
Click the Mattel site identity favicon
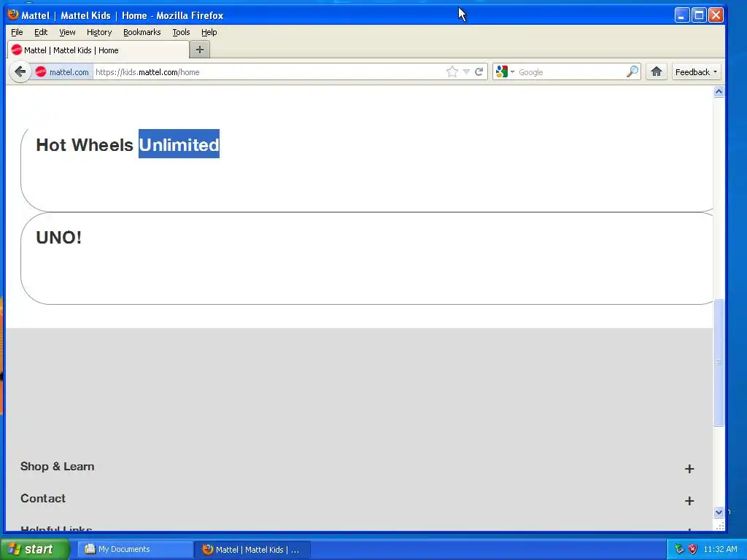tap(41, 72)
